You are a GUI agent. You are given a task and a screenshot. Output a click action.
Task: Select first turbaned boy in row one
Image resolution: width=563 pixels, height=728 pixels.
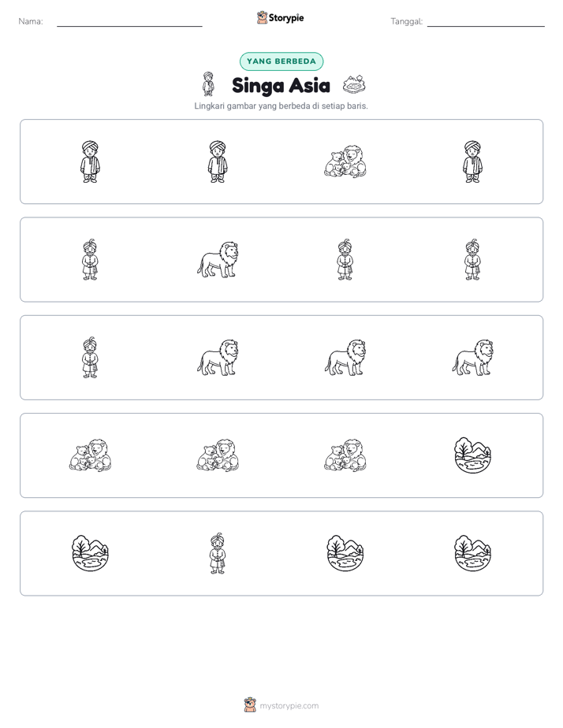(90, 162)
